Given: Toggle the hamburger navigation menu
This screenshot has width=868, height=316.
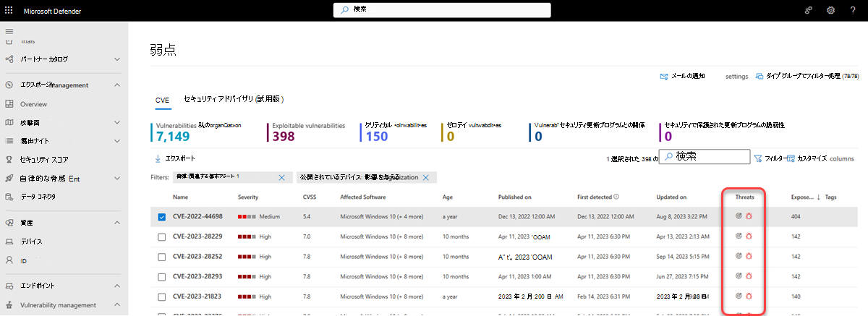Looking at the screenshot, I should point(9,31).
